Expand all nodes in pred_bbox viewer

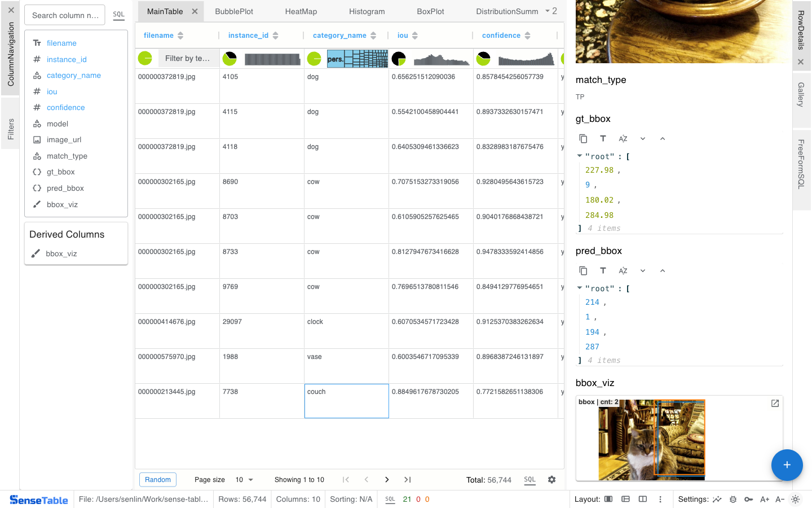[x=642, y=271]
